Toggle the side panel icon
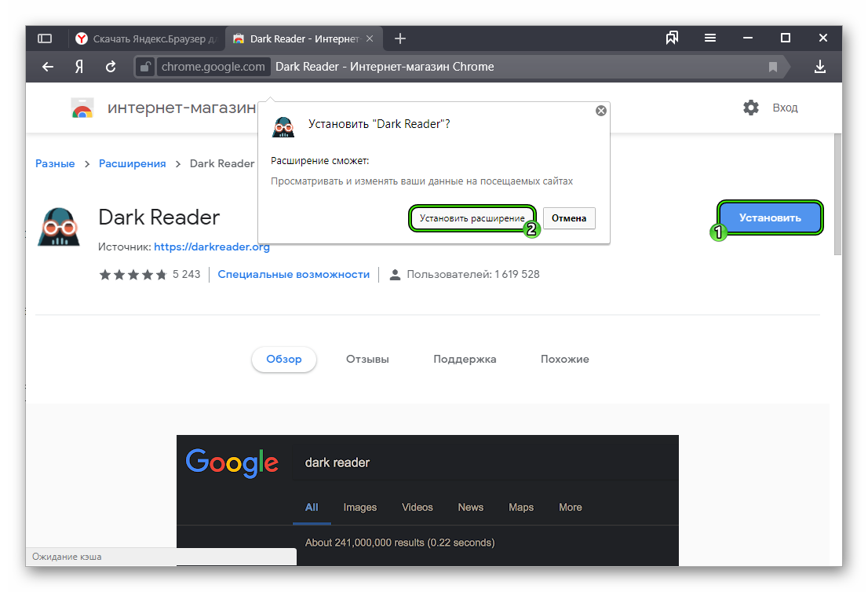868x592 pixels. [x=45, y=38]
